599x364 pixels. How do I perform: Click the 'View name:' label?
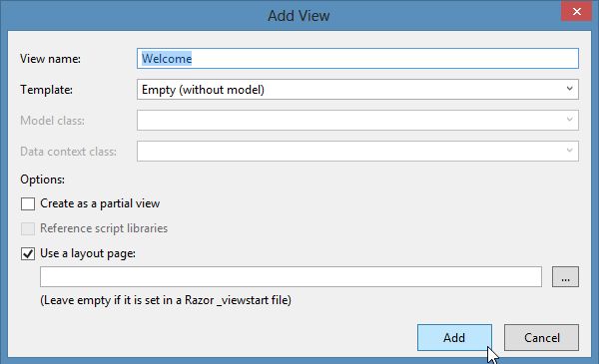pyautogui.click(x=51, y=59)
